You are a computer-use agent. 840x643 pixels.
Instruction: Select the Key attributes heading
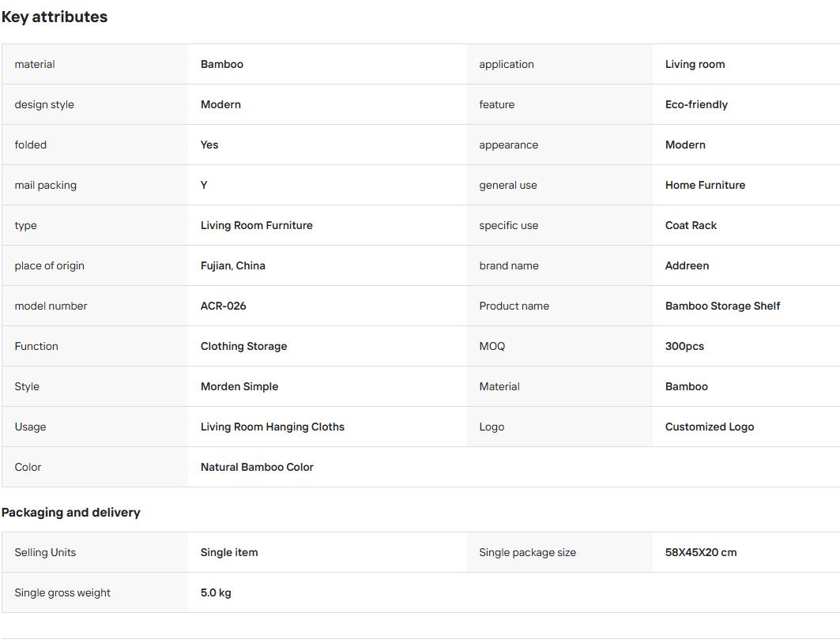(54, 17)
